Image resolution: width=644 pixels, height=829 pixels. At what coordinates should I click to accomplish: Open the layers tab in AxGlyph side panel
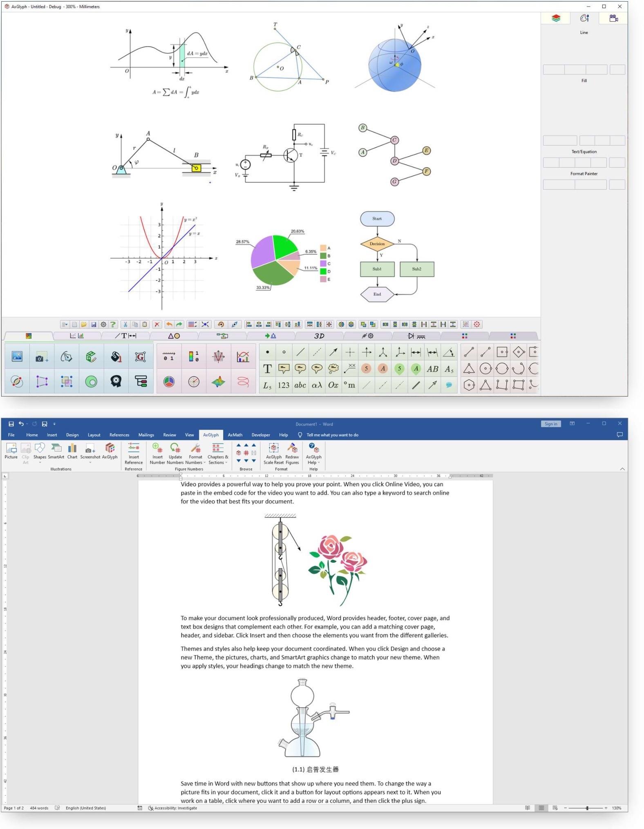click(556, 18)
